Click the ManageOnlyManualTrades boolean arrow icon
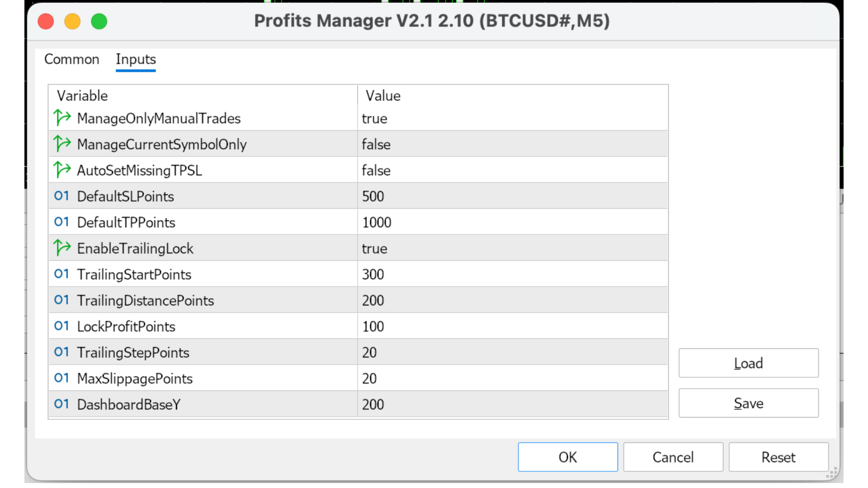Image resolution: width=868 pixels, height=488 pixels. coord(62,118)
